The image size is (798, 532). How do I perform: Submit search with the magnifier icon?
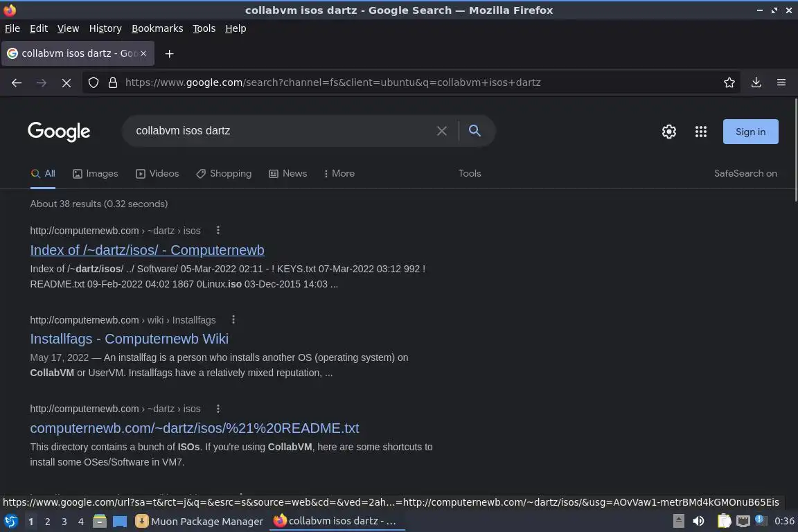coord(475,131)
